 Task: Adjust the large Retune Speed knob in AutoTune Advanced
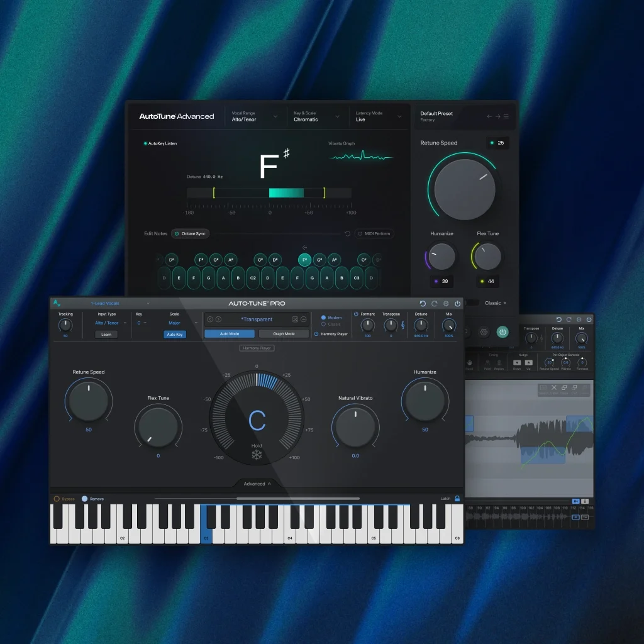465,189
